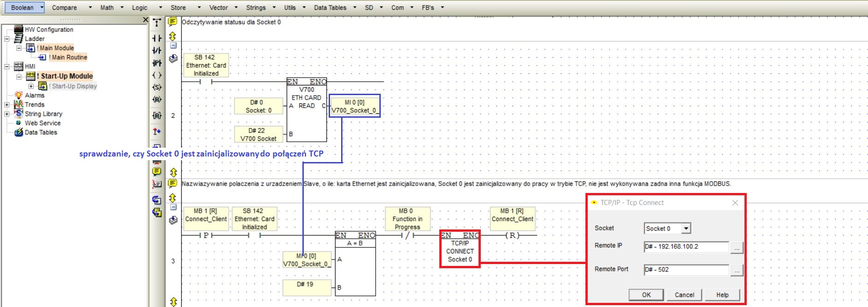Click the yellow comment tool in vertical toolbar

(x=157, y=171)
